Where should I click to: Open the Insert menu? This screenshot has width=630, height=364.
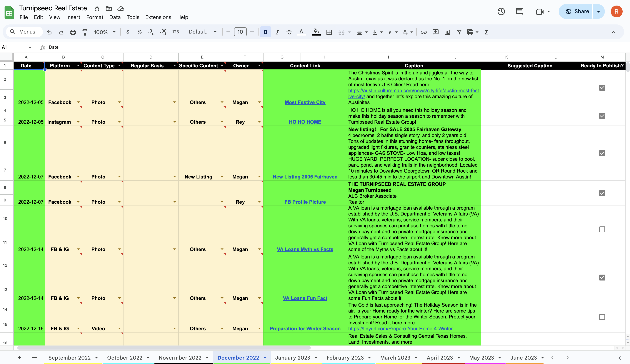(73, 17)
